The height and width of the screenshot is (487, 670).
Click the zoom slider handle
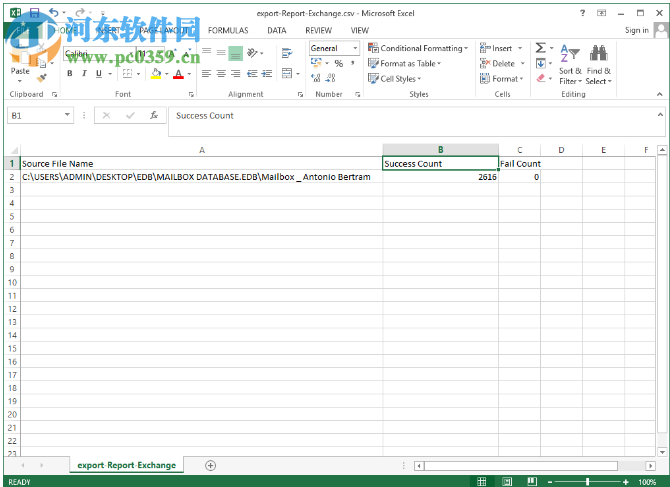[x=588, y=481]
